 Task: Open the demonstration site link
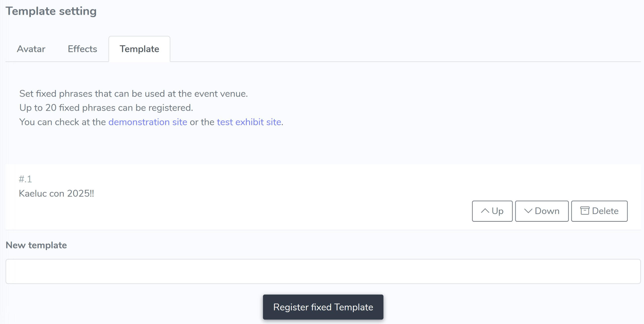pos(148,122)
